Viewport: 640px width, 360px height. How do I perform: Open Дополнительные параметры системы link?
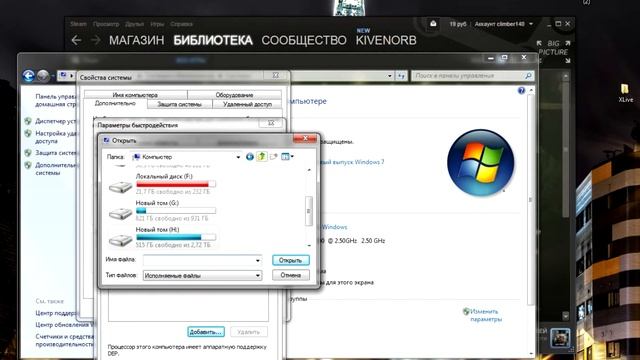(56, 169)
